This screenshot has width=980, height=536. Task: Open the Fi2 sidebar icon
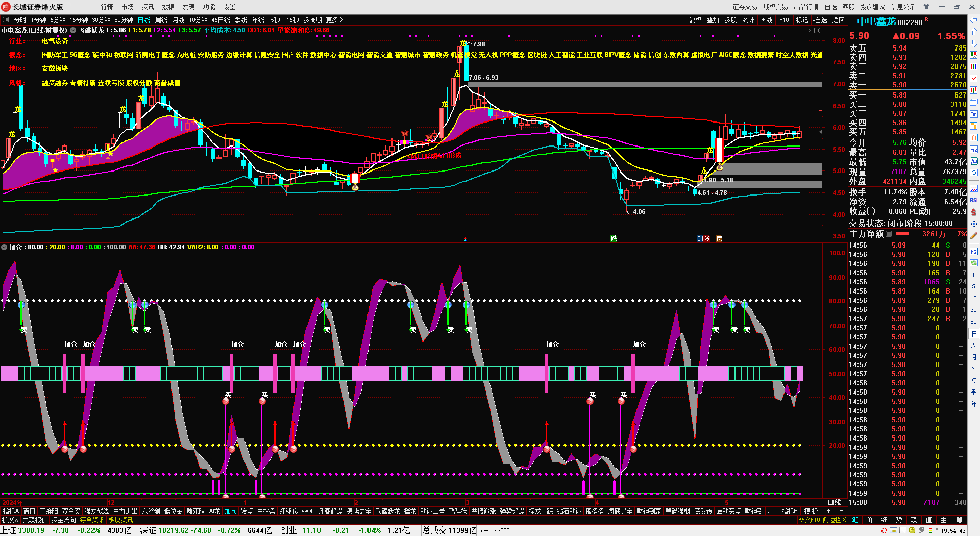(974, 150)
